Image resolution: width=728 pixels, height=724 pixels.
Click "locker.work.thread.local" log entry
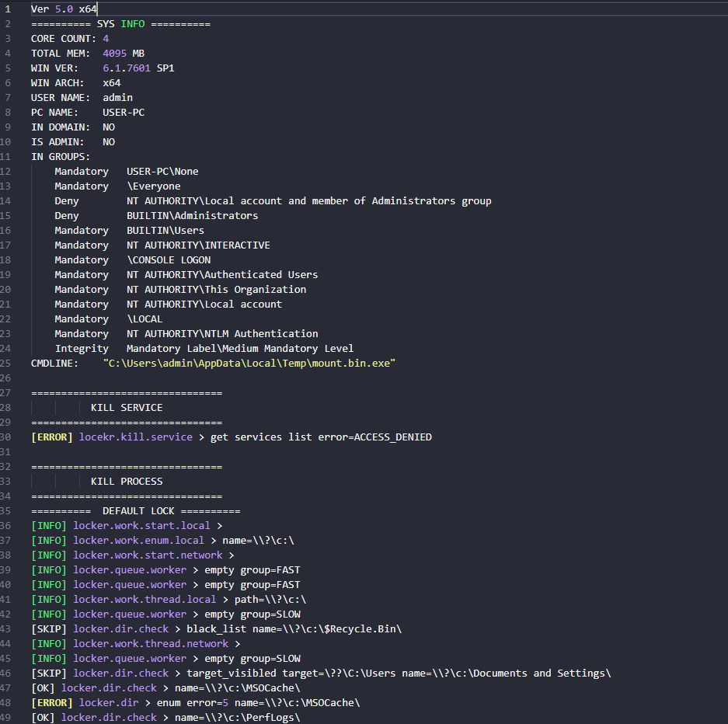pos(145,600)
